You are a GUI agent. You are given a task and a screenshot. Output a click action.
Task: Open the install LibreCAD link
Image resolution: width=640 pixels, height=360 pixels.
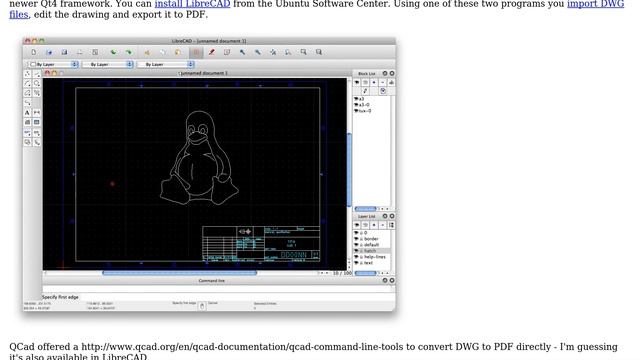coord(192,4)
